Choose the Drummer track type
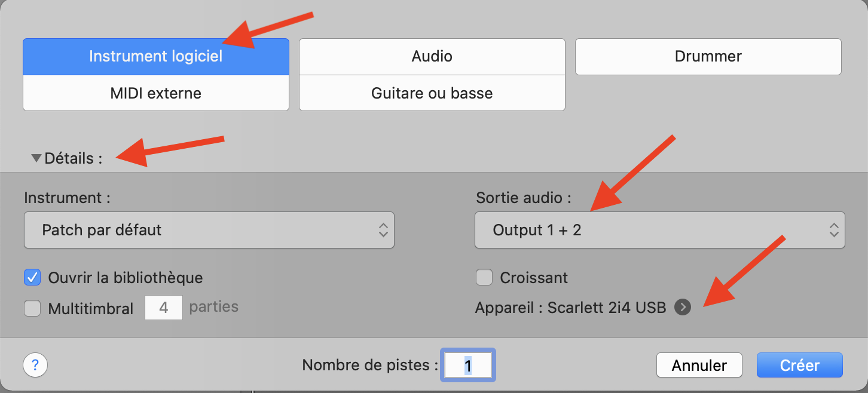868x393 pixels. click(x=708, y=57)
